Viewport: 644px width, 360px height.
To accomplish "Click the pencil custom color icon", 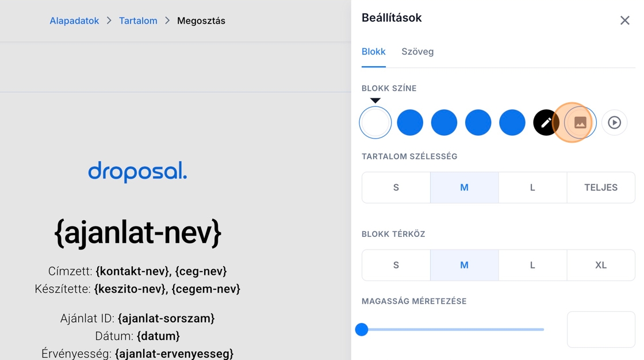I will [546, 122].
